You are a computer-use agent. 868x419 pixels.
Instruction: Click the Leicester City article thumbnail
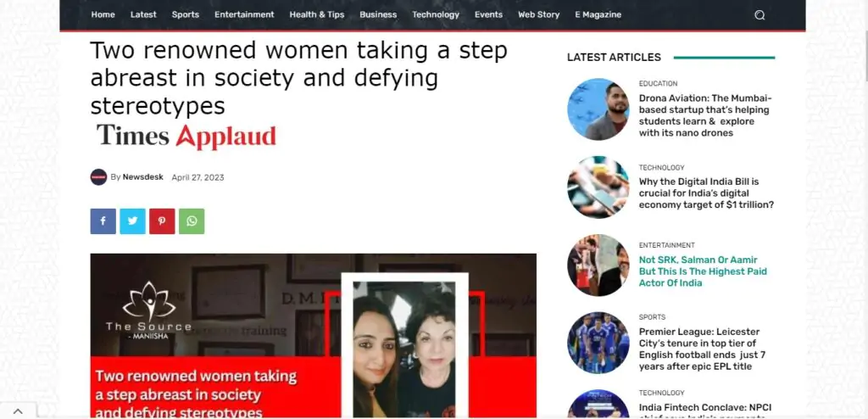pyautogui.click(x=598, y=343)
